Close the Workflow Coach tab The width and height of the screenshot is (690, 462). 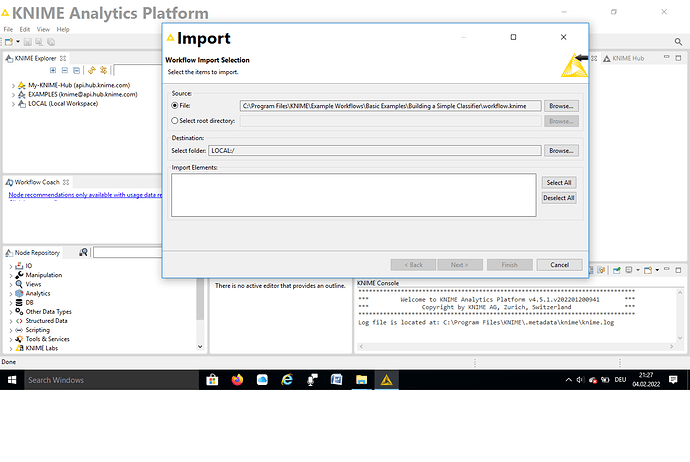pos(66,182)
